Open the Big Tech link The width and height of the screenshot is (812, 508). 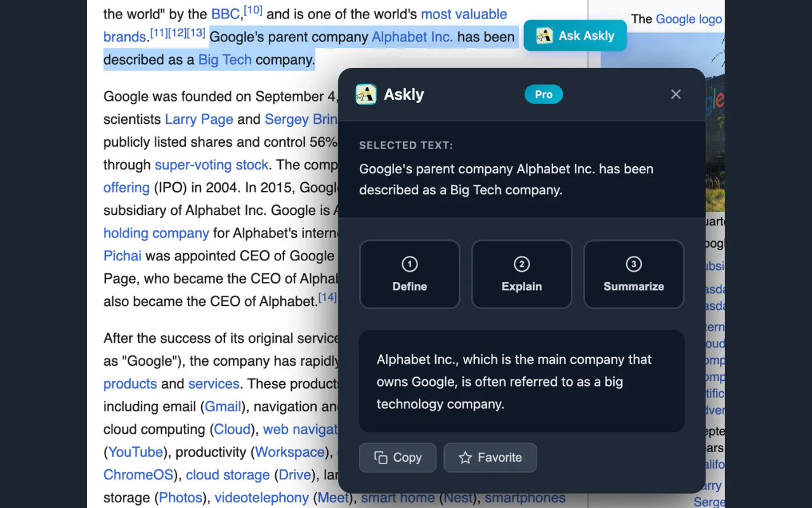coord(225,60)
